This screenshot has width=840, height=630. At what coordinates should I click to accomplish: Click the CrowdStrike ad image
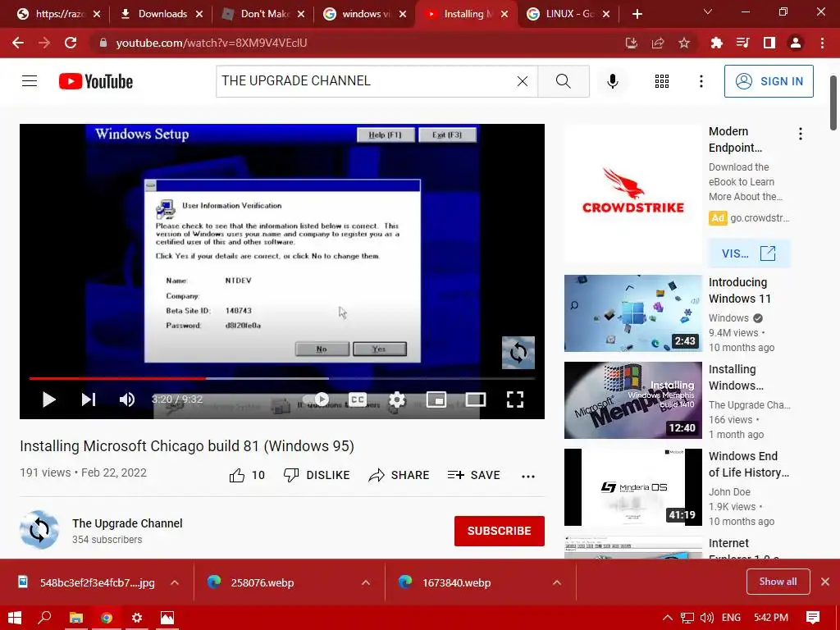coord(632,194)
